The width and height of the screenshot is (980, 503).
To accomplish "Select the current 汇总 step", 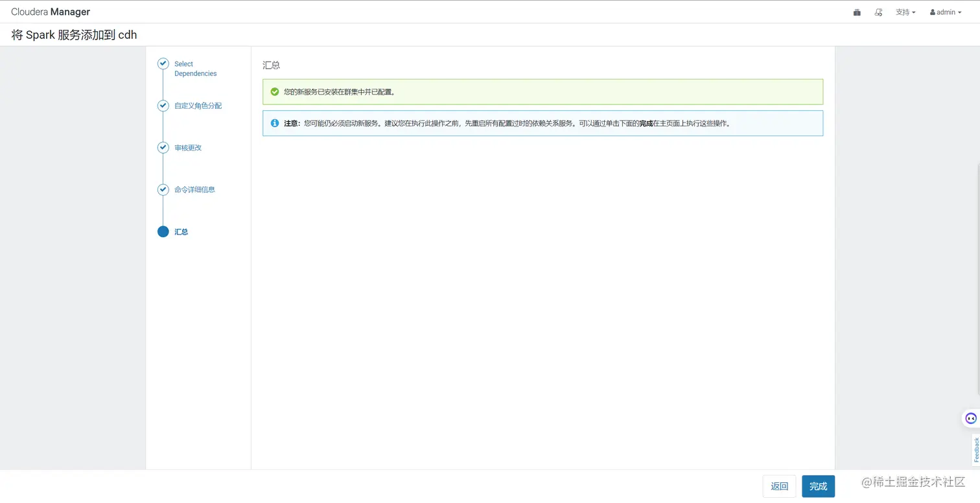I will [181, 232].
